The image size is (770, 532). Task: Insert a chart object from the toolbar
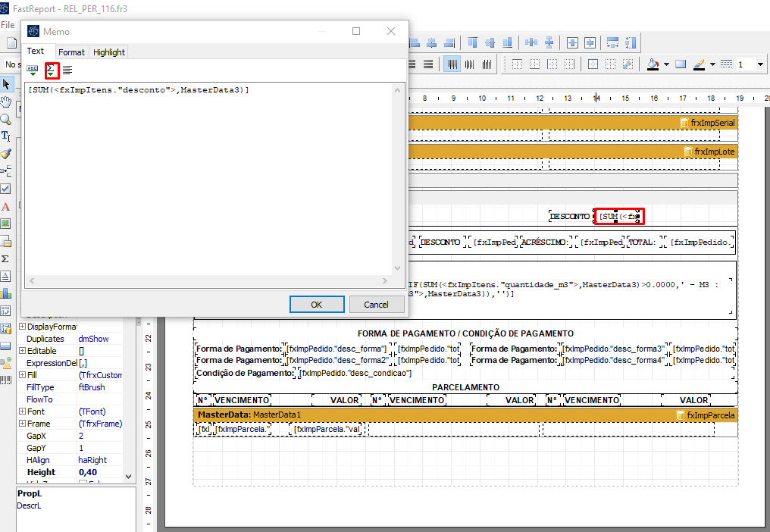(x=6, y=293)
